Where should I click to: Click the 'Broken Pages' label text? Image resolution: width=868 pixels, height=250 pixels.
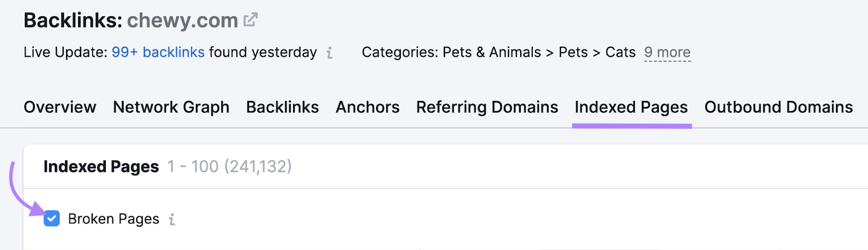[113, 219]
